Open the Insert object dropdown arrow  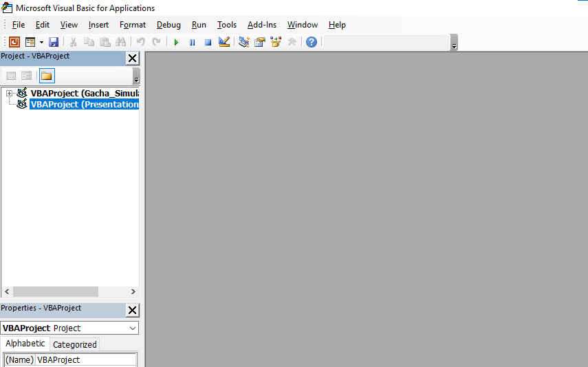click(41, 42)
